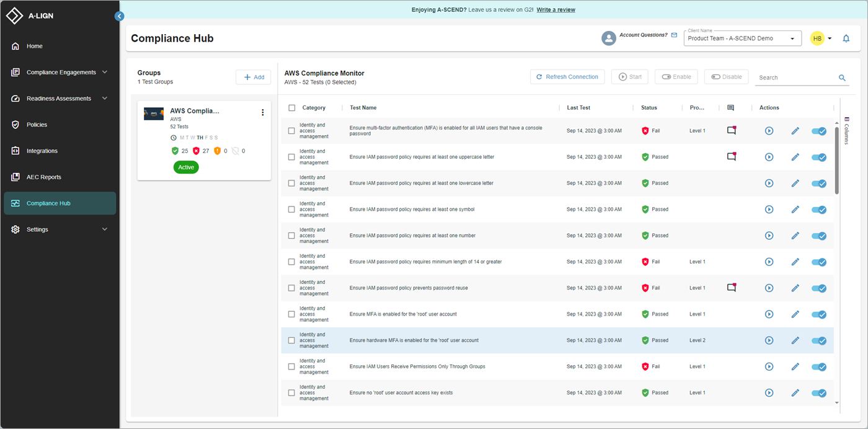Click the Start button
The width and height of the screenshot is (868, 429).
pyautogui.click(x=630, y=77)
